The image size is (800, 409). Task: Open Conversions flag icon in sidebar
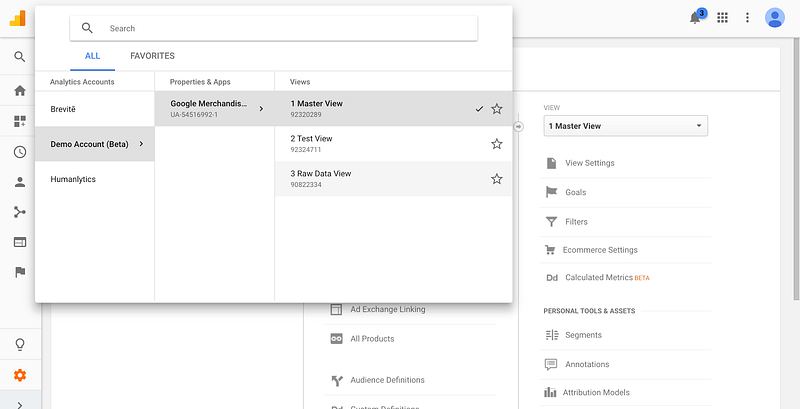point(20,272)
